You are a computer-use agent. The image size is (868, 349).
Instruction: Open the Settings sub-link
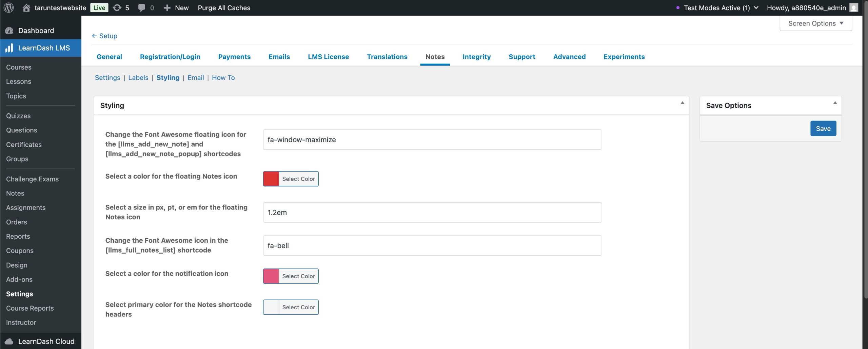point(107,77)
